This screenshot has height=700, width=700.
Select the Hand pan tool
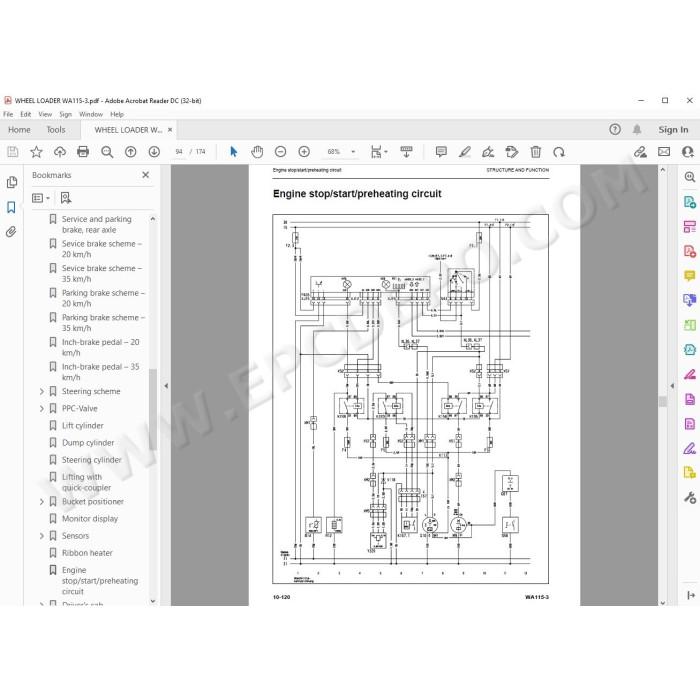click(x=257, y=152)
